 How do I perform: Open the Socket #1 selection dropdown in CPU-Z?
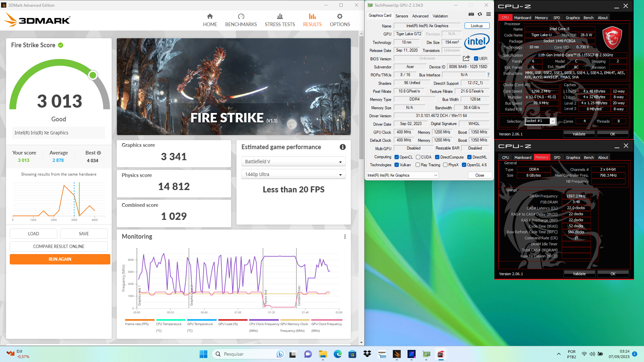(540, 121)
